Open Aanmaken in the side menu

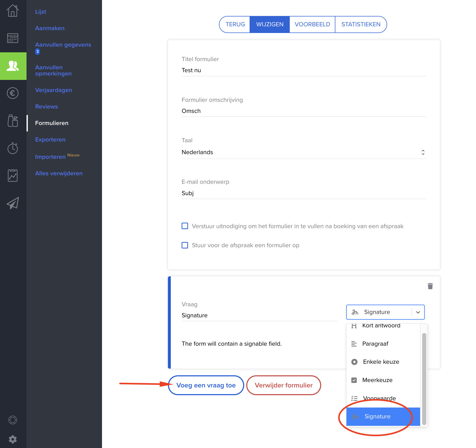point(50,28)
